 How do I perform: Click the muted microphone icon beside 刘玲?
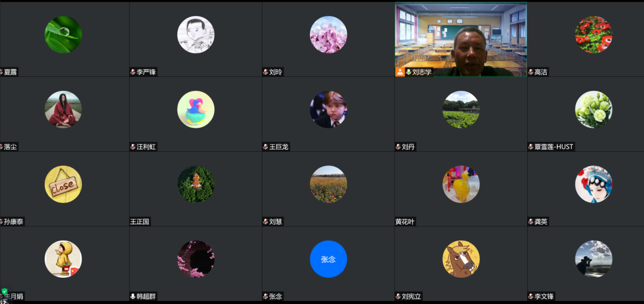[x=266, y=72]
